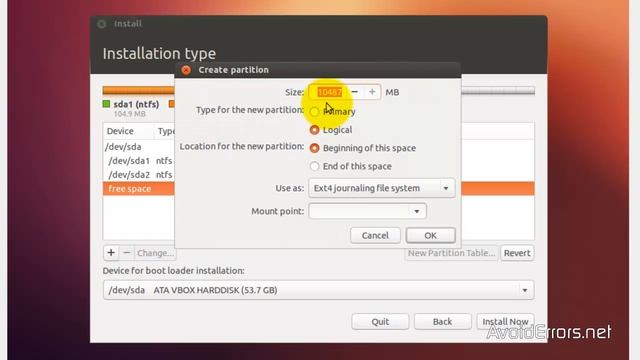Increase partition size with plus button
This screenshot has height=360, width=640.
pyautogui.click(x=372, y=92)
